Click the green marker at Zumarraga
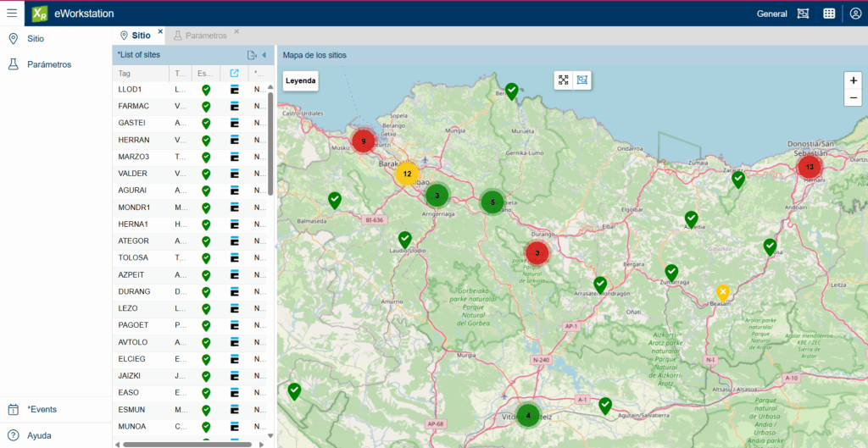 (x=671, y=273)
